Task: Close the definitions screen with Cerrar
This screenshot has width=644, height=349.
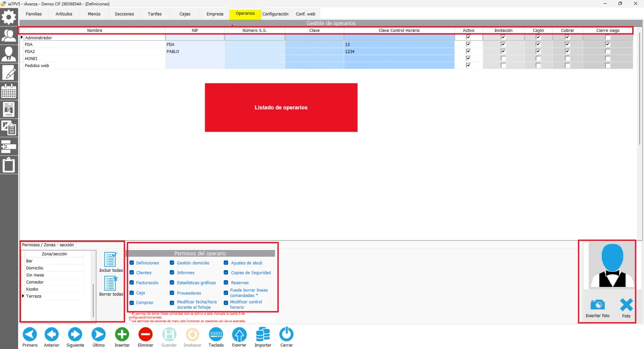Action: [286, 334]
